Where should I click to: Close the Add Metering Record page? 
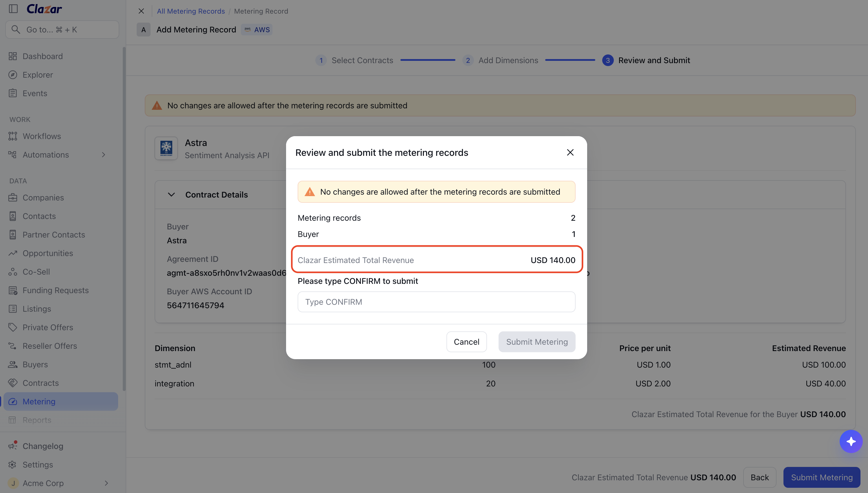point(142,11)
